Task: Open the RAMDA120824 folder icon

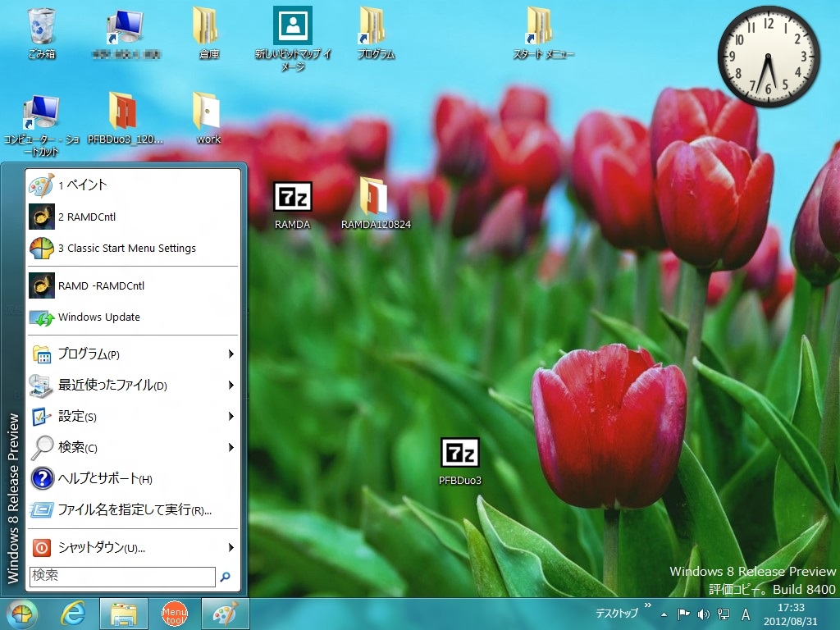Action: (x=375, y=198)
